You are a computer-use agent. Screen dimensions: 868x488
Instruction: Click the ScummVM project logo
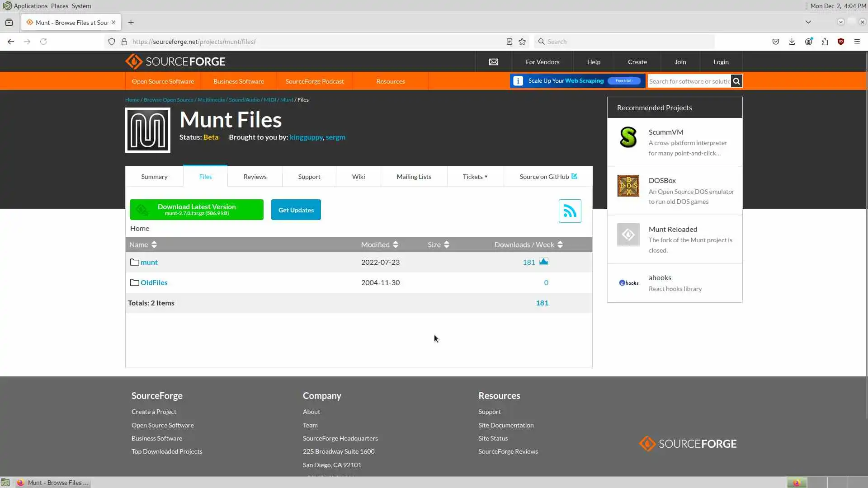click(x=628, y=137)
